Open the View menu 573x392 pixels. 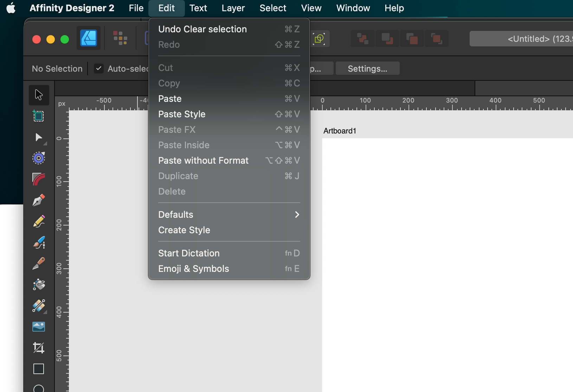click(311, 8)
